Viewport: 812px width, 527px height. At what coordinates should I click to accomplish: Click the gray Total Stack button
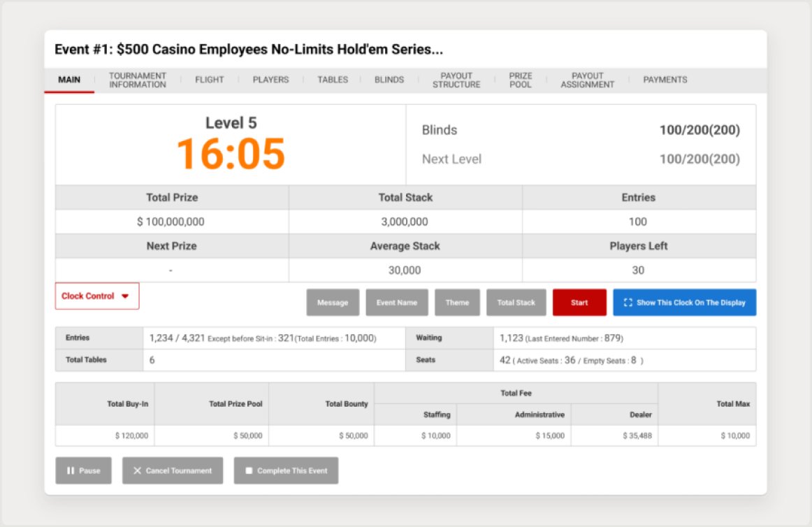tap(516, 303)
